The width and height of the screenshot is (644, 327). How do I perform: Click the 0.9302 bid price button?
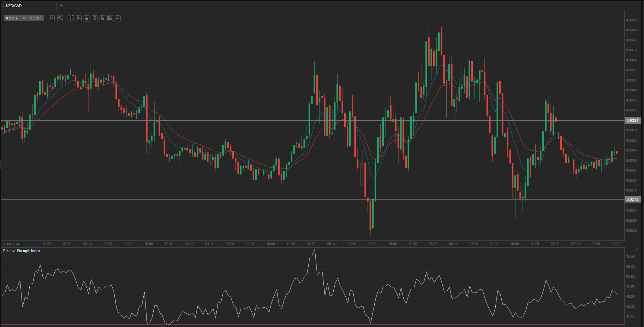tap(12, 18)
